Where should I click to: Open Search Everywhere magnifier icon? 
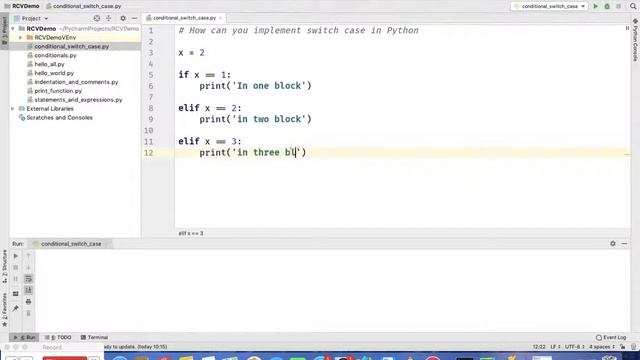tap(633, 6)
